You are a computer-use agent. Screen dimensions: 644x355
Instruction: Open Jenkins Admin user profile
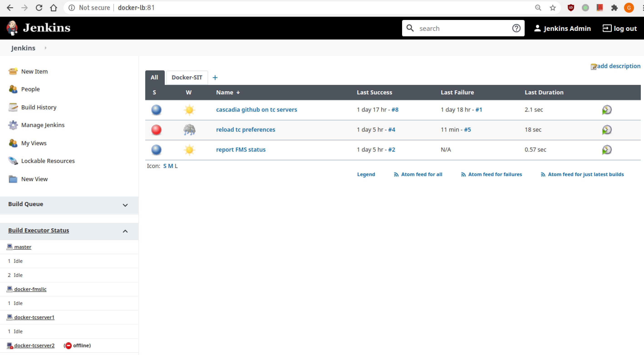tap(562, 29)
